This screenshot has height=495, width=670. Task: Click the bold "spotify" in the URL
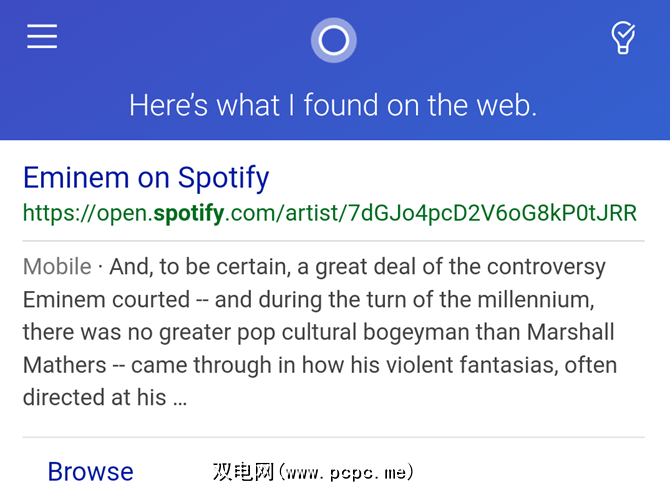[x=188, y=213]
